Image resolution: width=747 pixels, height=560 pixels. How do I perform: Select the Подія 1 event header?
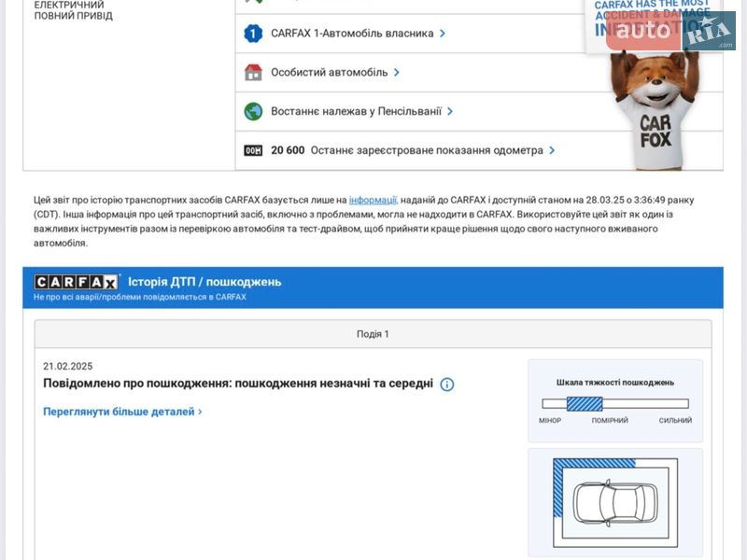373,334
